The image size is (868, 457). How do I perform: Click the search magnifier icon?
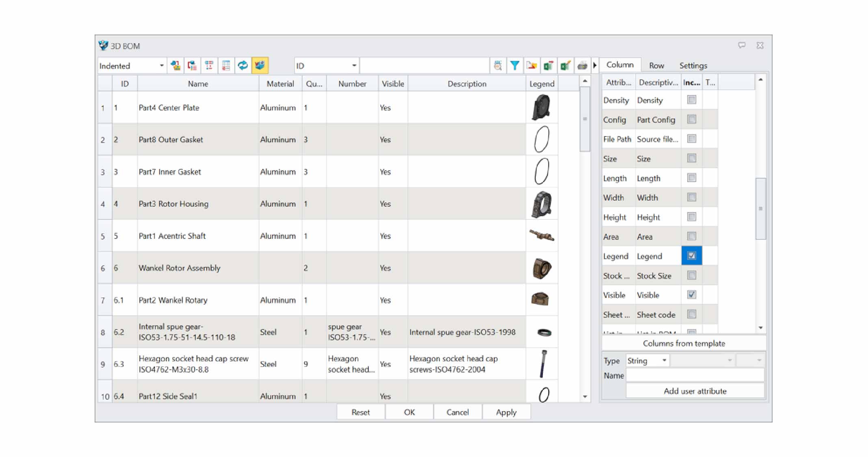pyautogui.click(x=498, y=65)
